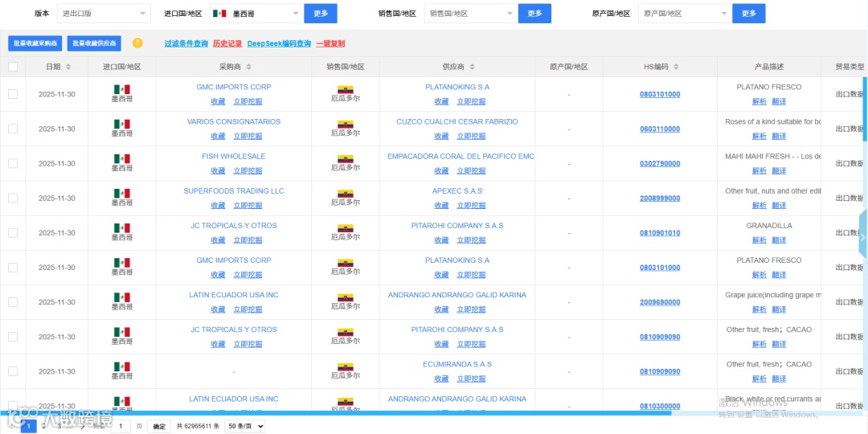Click 解析 under Grape juice description
Viewport: 868px width, 434px height.
coord(759,309)
